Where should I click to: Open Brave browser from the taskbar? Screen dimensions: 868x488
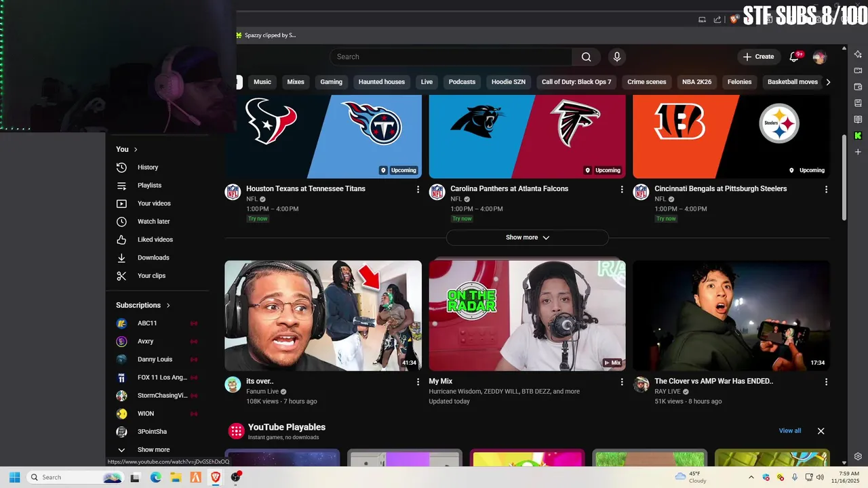[216, 477]
